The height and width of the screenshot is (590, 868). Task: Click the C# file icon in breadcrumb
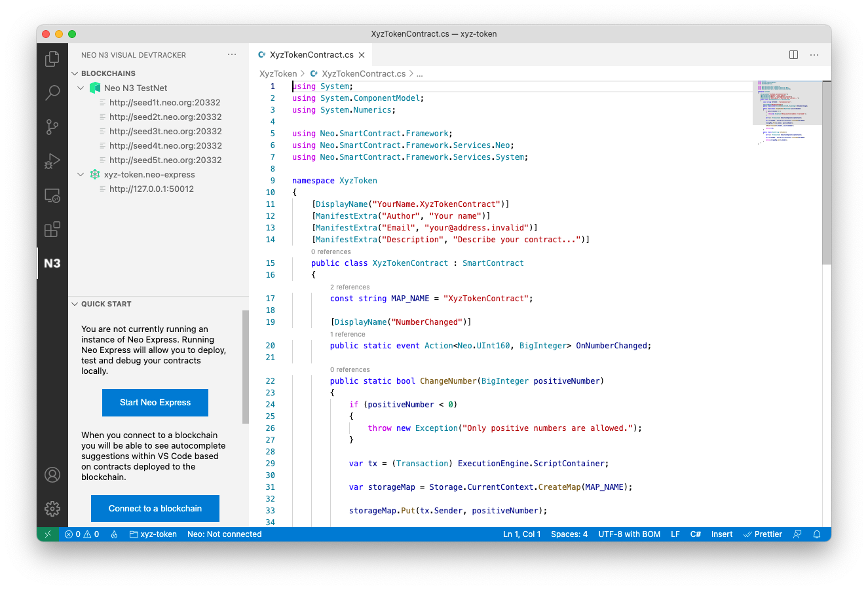coord(314,73)
